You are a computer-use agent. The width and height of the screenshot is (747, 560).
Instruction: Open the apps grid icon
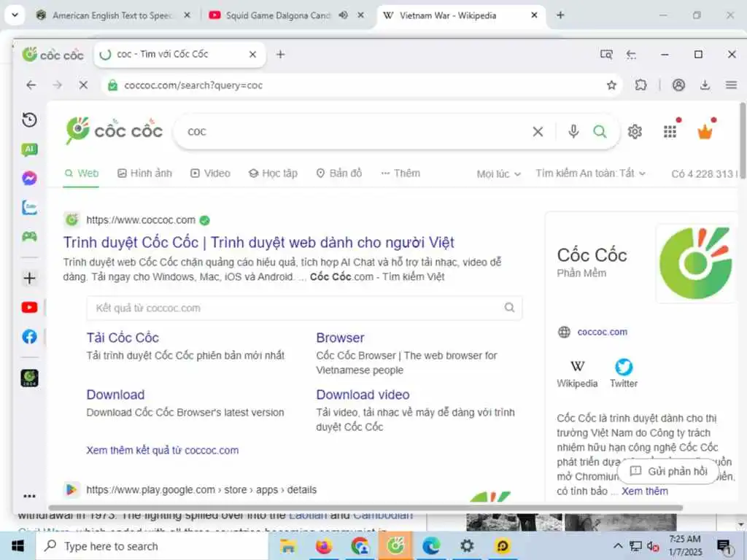[x=670, y=131]
